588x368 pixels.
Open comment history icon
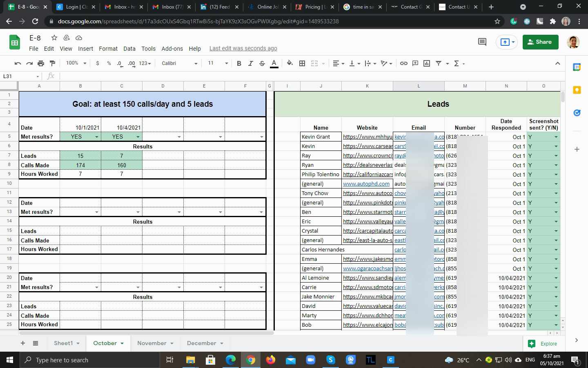482,42
